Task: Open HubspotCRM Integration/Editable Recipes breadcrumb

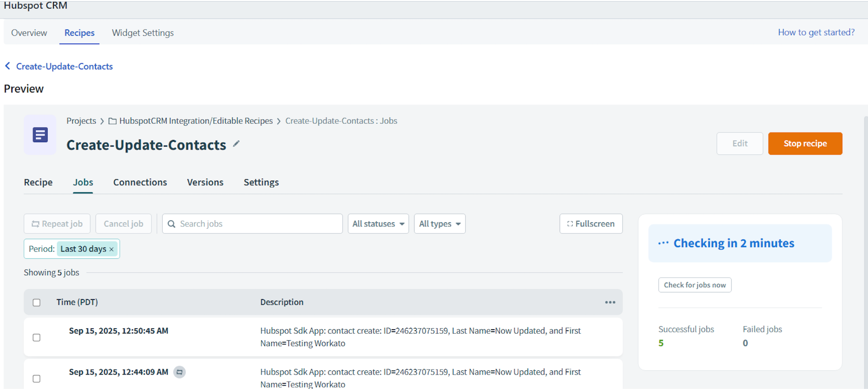Action: (196, 121)
